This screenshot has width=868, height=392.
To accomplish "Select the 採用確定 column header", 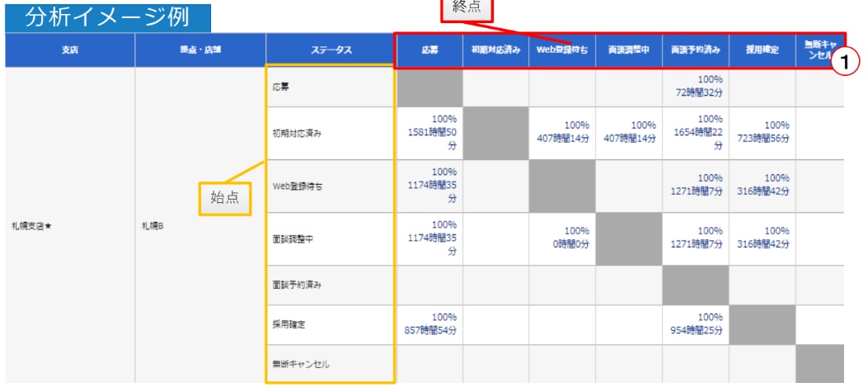I will point(762,50).
